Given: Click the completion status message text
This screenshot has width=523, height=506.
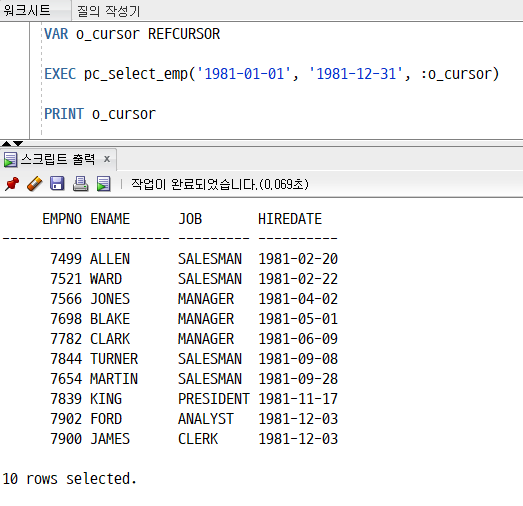Looking at the screenshot, I should [x=220, y=184].
